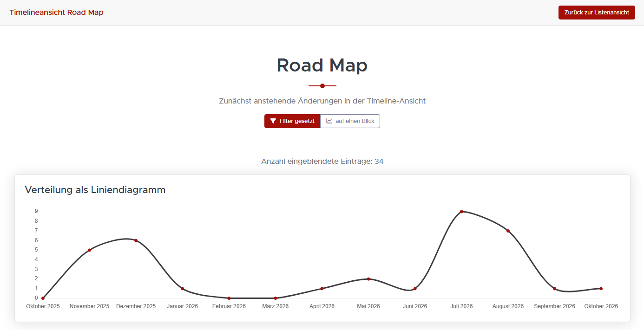Open the Filter gesetzt button
The height and width of the screenshot is (330, 644).
tap(292, 121)
